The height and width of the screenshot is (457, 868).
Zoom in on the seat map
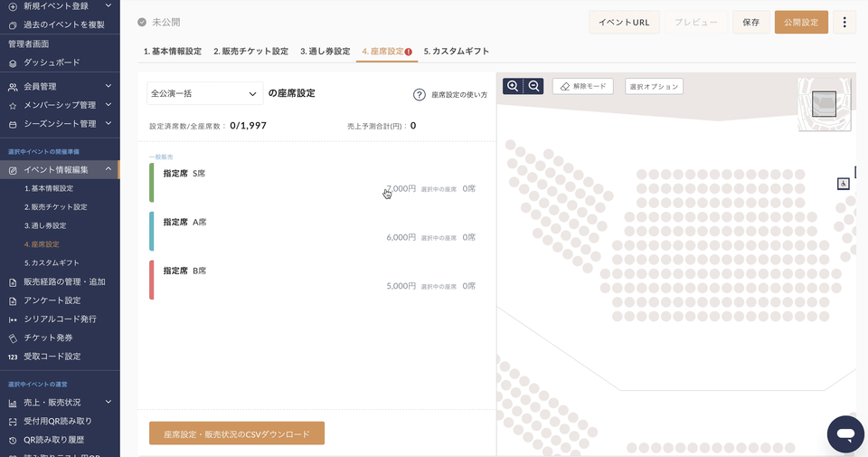click(513, 86)
